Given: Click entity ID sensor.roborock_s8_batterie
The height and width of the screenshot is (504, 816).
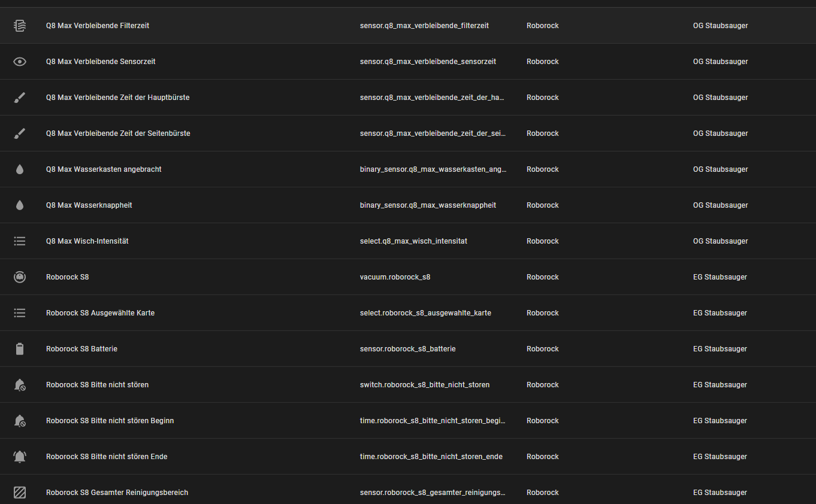Looking at the screenshot, I should click(x=408, y=349).
